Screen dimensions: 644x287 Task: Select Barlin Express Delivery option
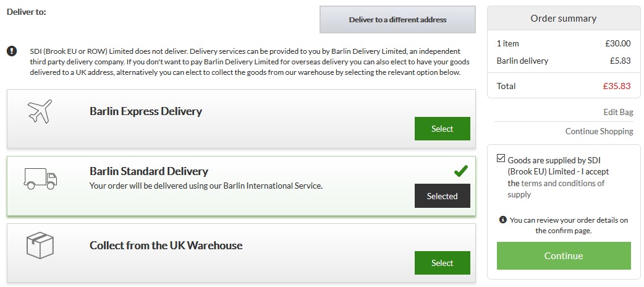pos(442,129)
